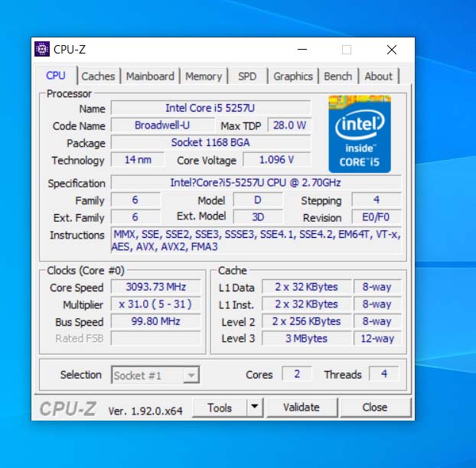Open the About tab
This screenshot has height=468, width=476.
(x=379, y=76)
